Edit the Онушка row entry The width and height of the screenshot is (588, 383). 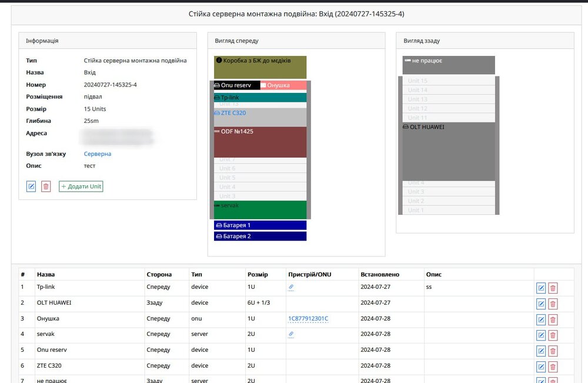coord(541,319)
